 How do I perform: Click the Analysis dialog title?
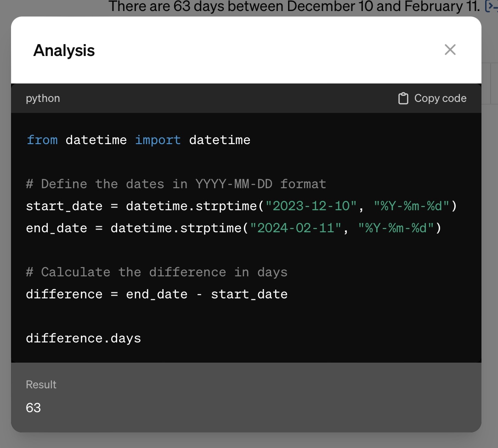click(x=64, y=50)
